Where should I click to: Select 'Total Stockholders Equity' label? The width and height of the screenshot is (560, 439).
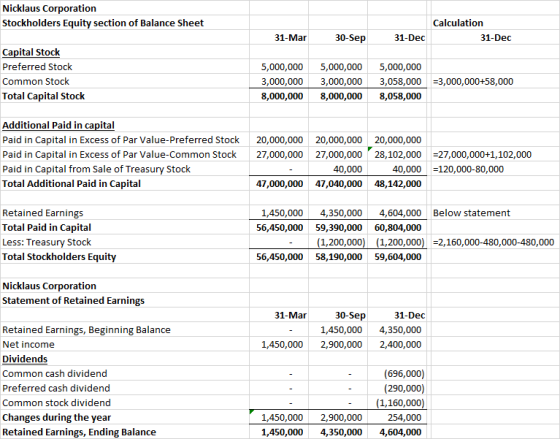coord(59,257)
